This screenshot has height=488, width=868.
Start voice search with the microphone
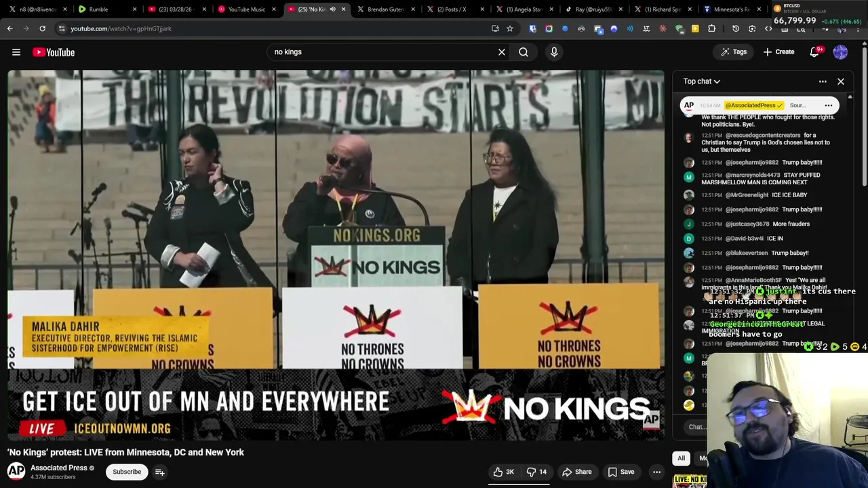pos(554,52)
